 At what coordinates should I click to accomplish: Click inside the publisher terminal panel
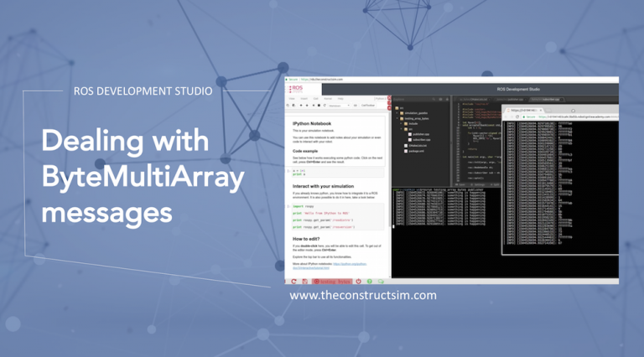point(445,234)
